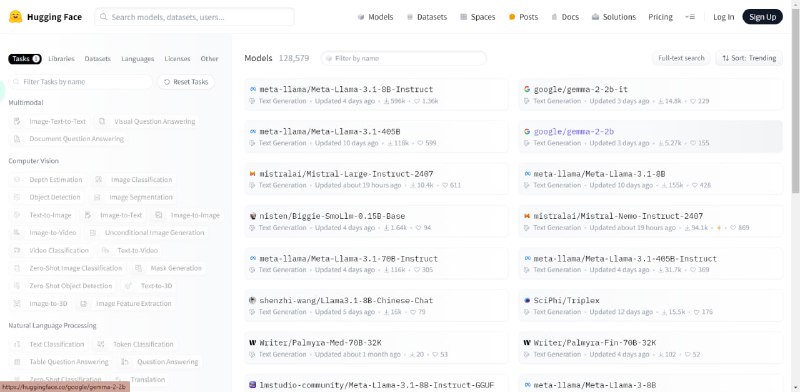Toggle the Image Segmentation task filter
This screenshot has height=392, width=800.
click(133, 197)
